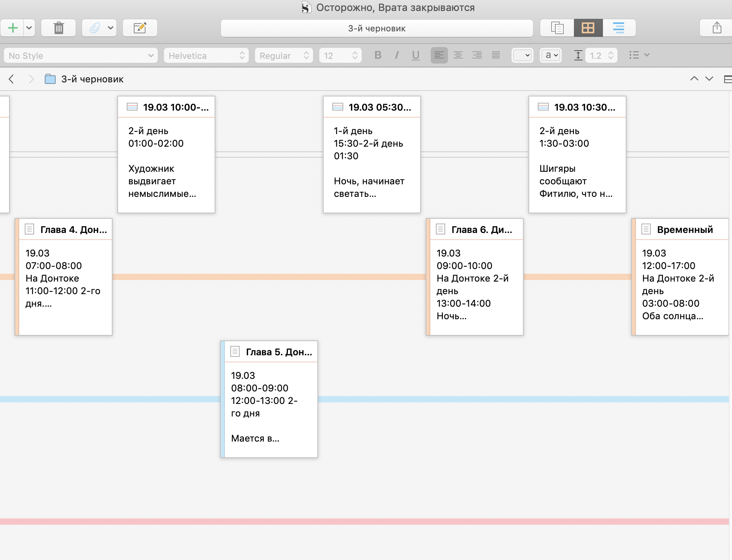Switch to Corkboard view mode

(588, 28)
